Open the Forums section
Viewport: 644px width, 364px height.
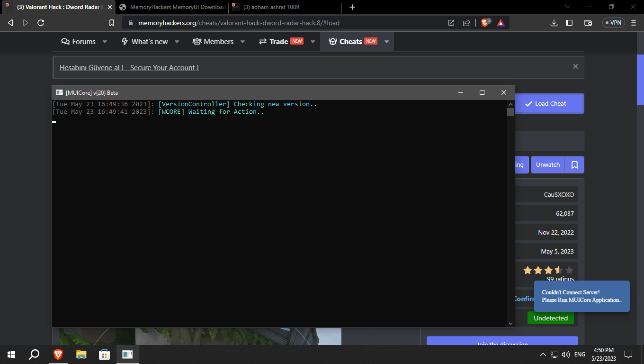pyautogui.click(x=79, y=42)
